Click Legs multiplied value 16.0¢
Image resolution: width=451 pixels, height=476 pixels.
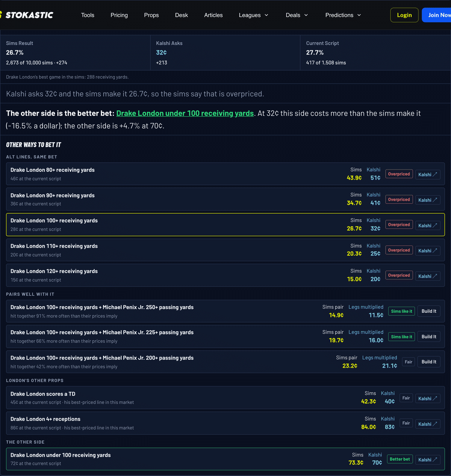coord(376,340)
